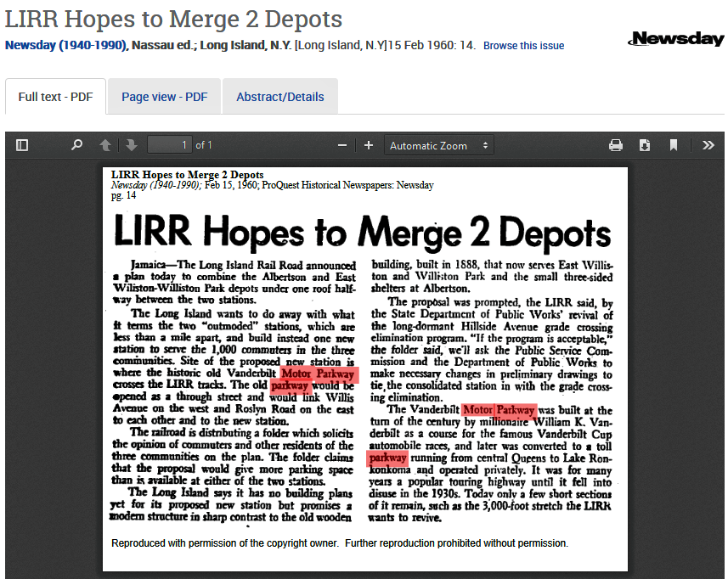Switch to the Full text - PDF tab
Screen dimensions: 728x579
click(55, 97)
